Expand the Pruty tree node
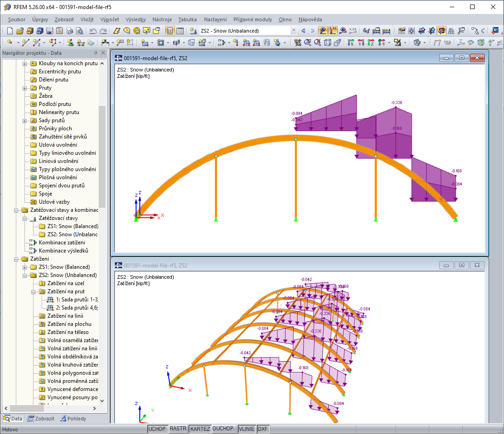The height and width of the screenshot is (434, 504). [24, 88]
